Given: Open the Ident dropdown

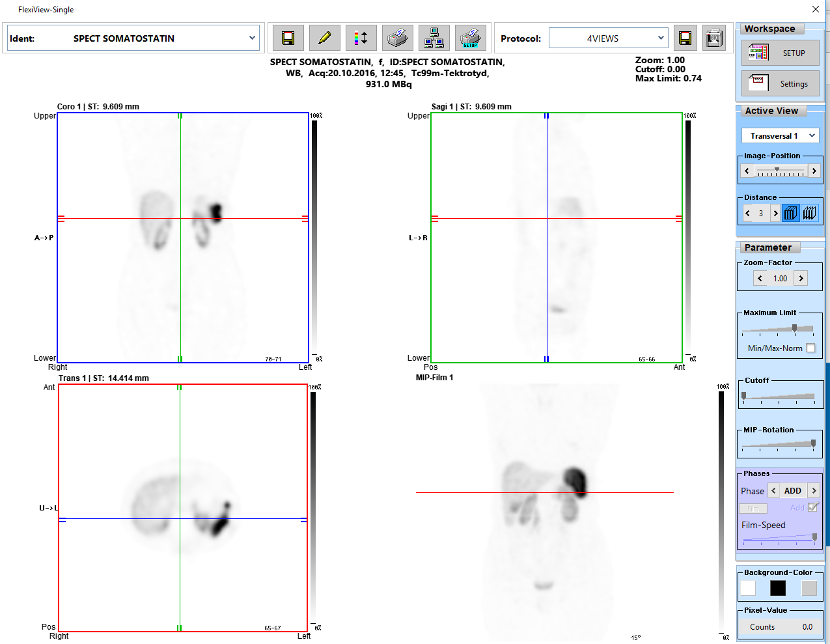Looking at the screenshot, I should click(x=252, y=38).
